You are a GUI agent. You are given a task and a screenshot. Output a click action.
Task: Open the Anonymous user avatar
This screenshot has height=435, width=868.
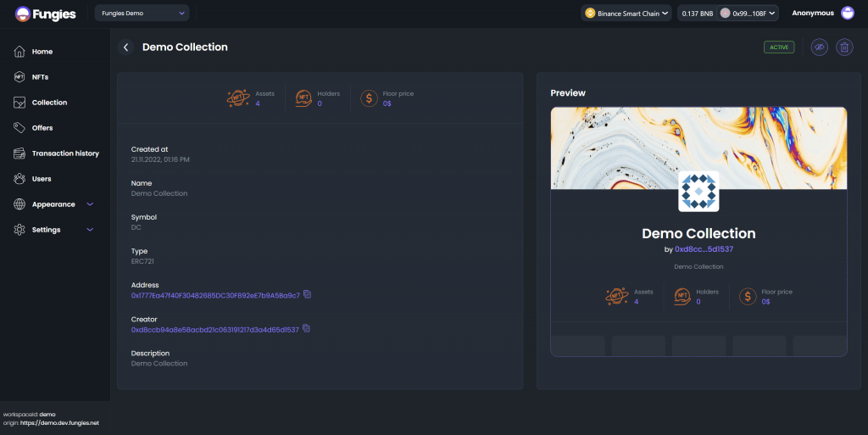pyautogui.click(x=848, y=13)
